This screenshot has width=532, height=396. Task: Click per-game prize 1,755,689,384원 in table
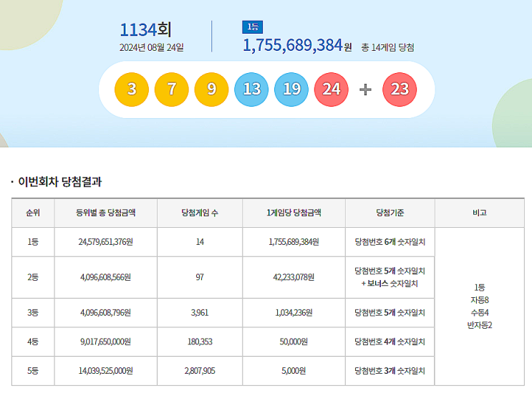(294, 242)
